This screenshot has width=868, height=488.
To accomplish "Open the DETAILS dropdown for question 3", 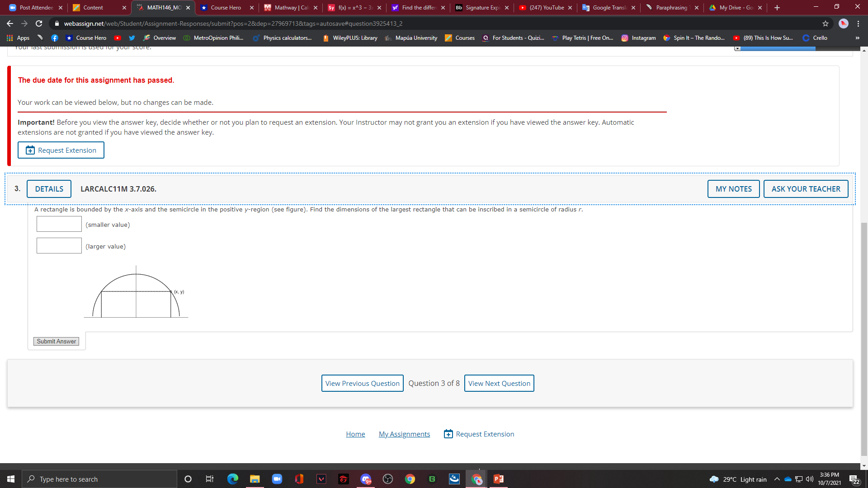I will point(49,189).
